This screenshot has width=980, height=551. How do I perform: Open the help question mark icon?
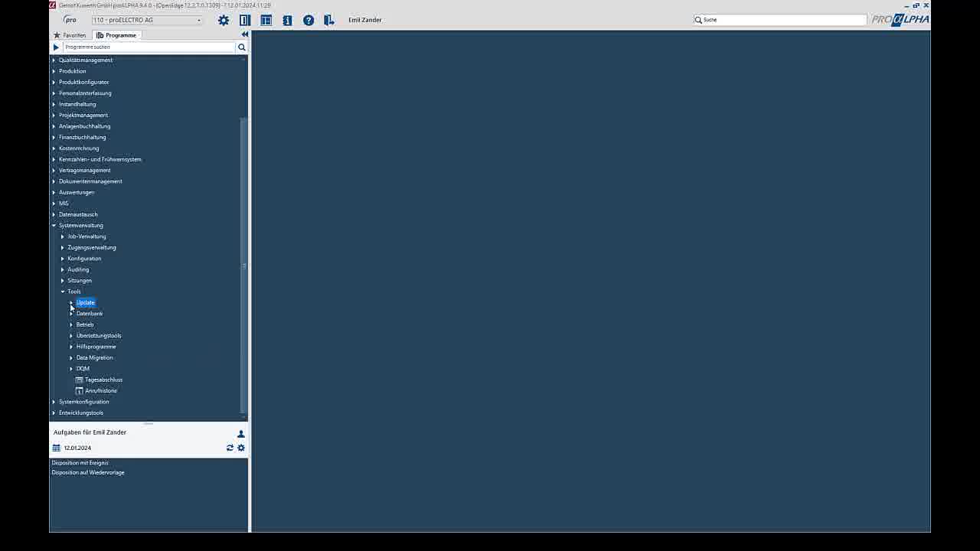(x=309, y=20)
